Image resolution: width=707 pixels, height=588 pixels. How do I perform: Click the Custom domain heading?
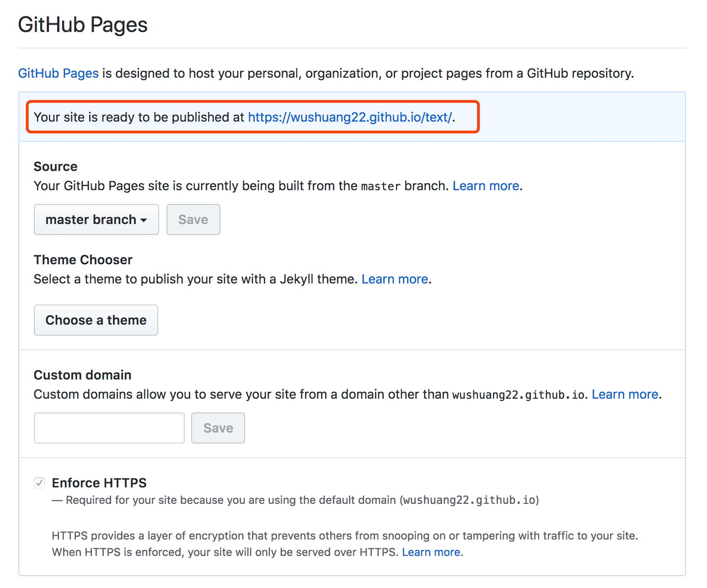click(82, 375)
